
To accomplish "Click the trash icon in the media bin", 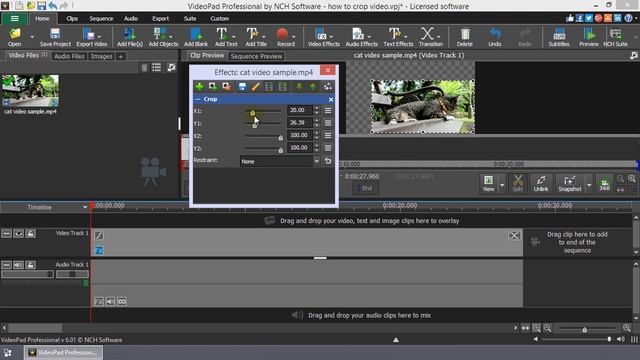I will [144, 68].
